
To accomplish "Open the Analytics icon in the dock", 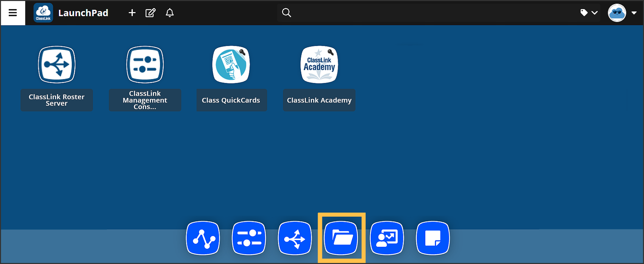I will [203, 238].
